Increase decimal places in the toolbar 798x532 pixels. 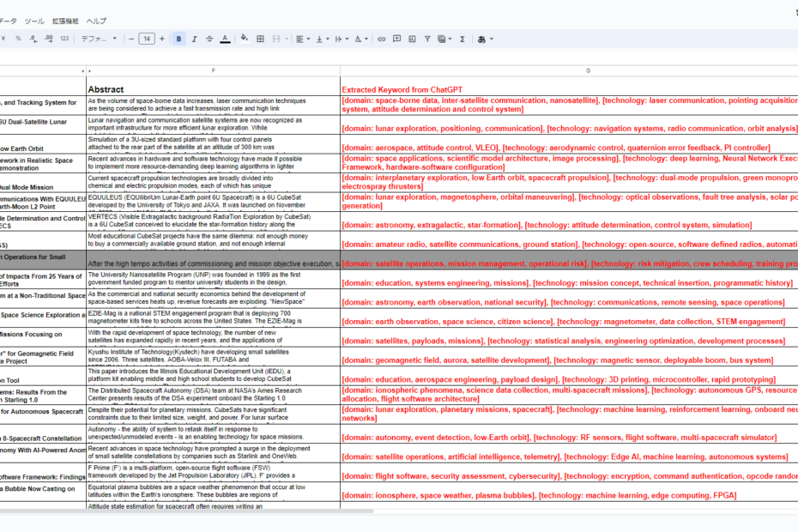(49, 39)
